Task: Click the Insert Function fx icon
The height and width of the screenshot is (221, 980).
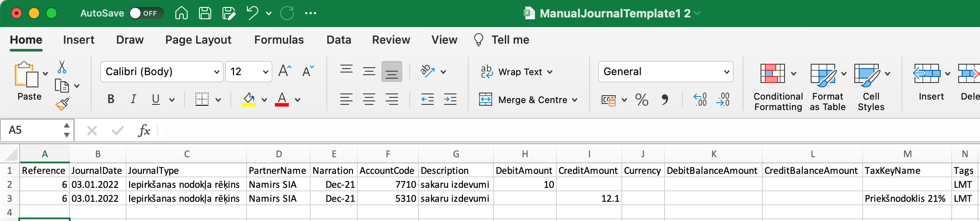Action: pyautogui.click(x=144, y=131)
